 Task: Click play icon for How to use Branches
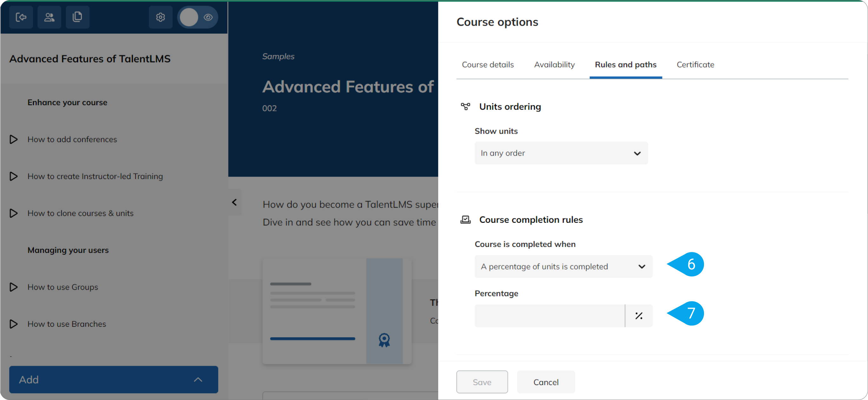(x=13, y=324)
